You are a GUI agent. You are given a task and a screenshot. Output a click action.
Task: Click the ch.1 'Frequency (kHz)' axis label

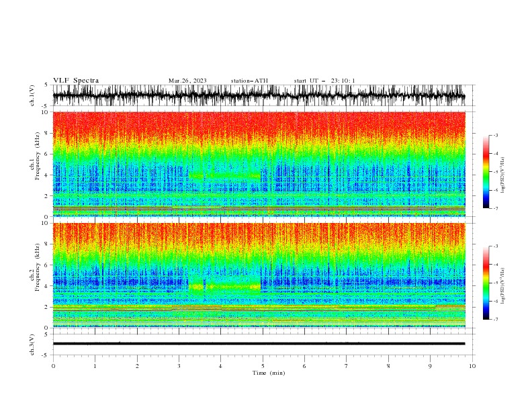[38, 156]
